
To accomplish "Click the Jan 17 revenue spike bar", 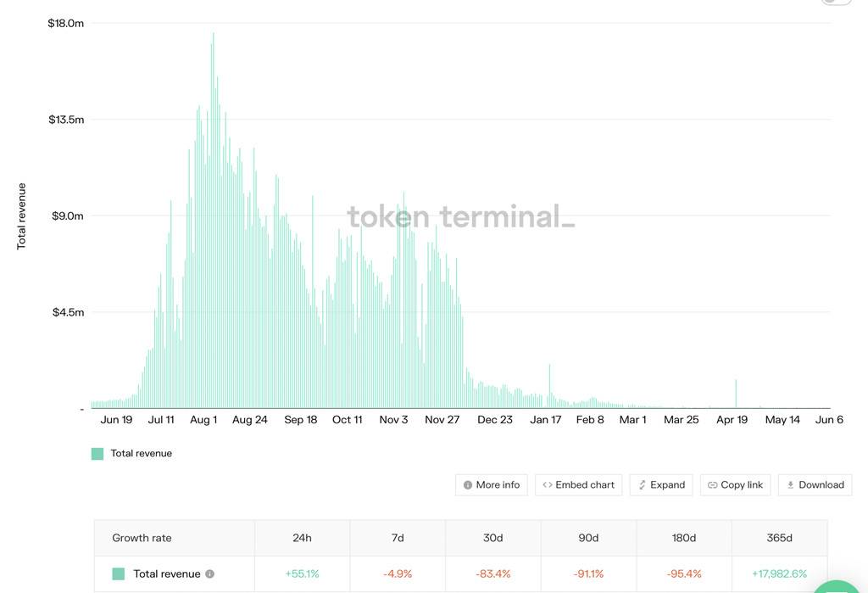I will (549, 386).
